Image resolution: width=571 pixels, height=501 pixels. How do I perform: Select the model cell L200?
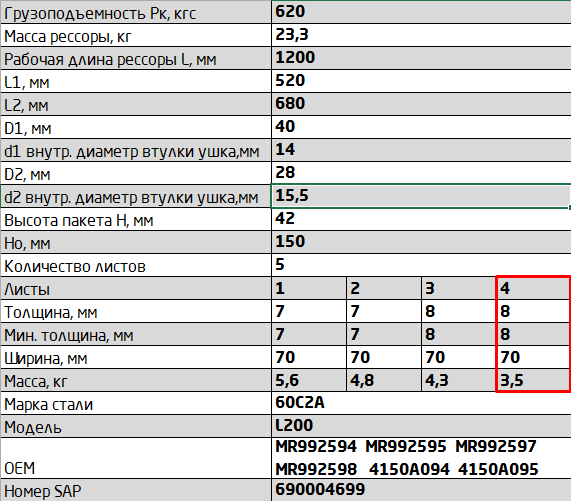point(421,426)
